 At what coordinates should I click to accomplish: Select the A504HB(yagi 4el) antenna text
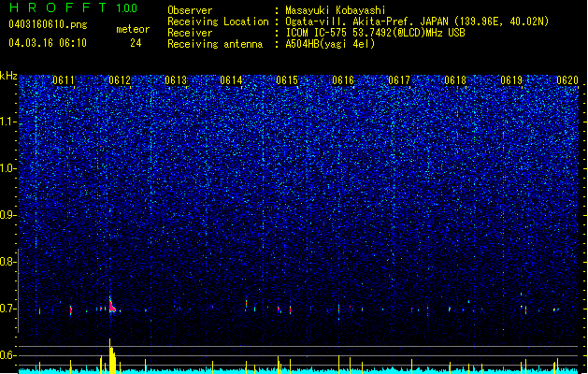coord(330,44)
